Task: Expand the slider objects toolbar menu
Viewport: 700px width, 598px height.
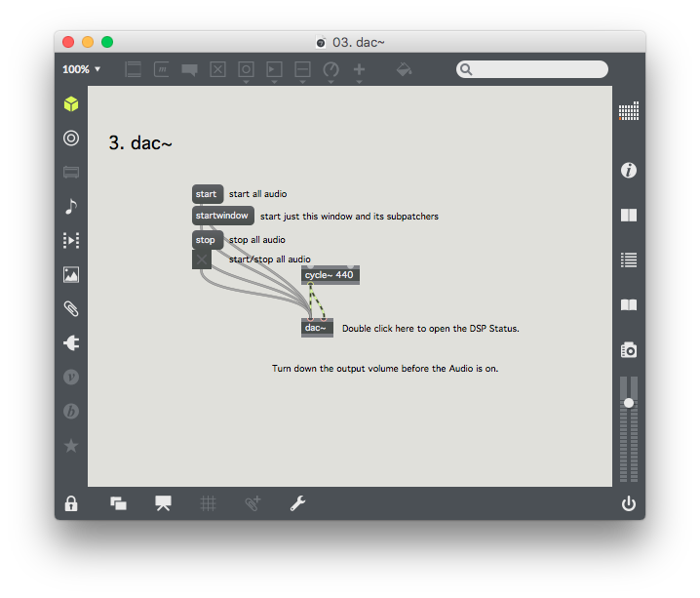Action: 302,82
